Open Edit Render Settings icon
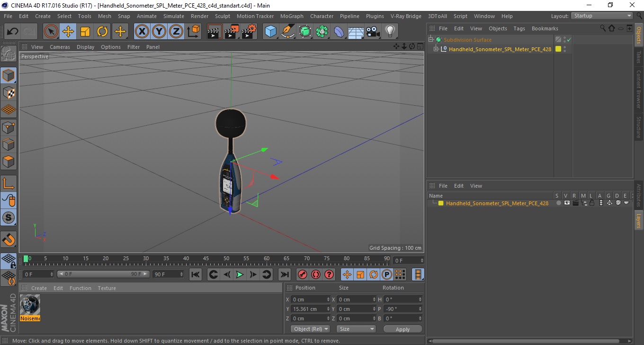Viewport: 644px width, 345px height. coord(249,32)
